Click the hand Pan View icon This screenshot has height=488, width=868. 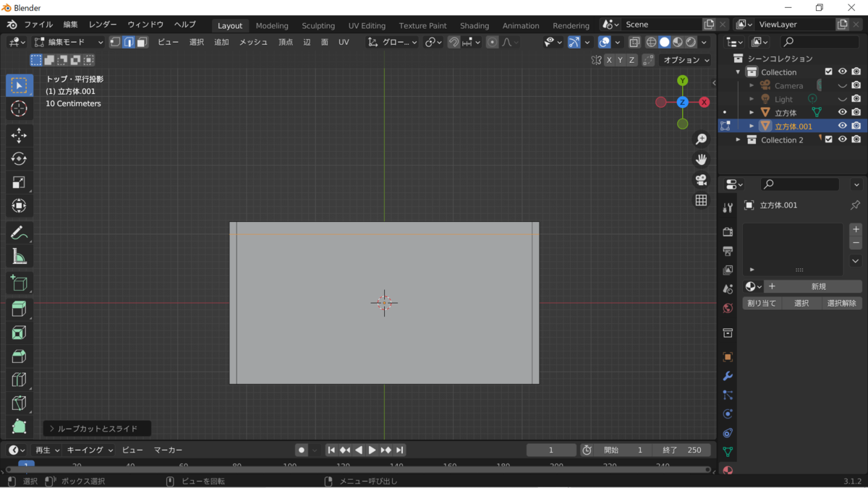tap(701, 159)
